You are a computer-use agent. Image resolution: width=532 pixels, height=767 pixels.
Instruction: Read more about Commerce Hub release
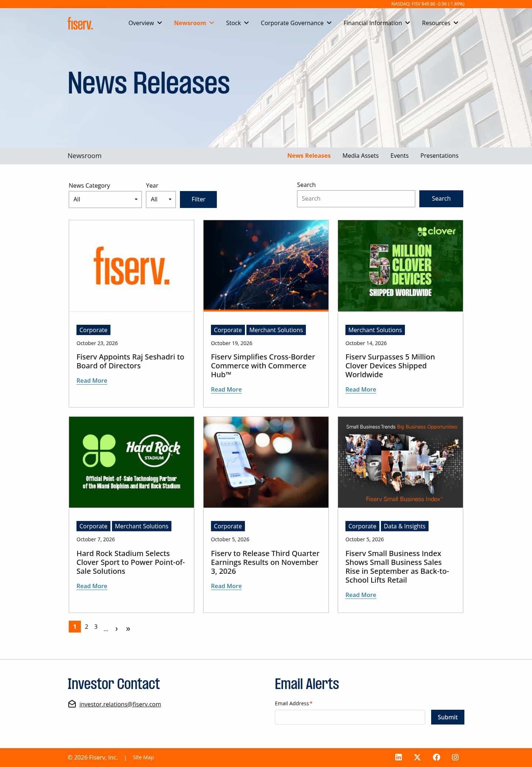(226, 389)
